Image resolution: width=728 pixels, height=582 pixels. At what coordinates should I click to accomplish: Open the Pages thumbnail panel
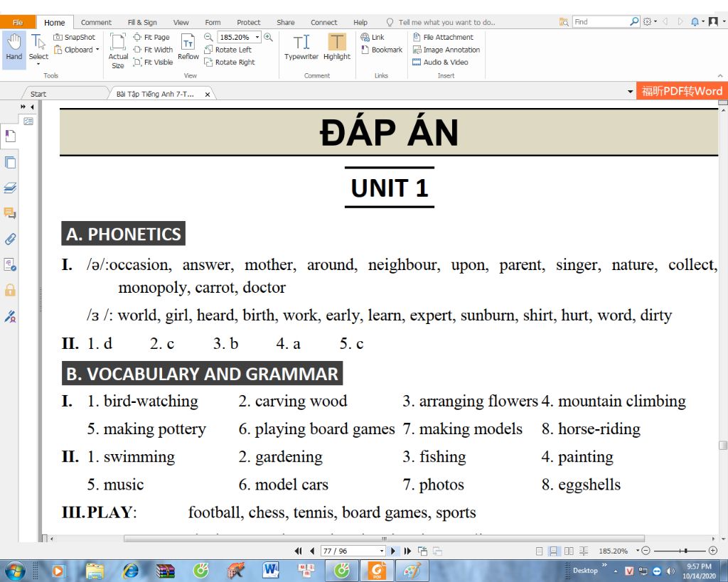pyautogui.click(x=10, y=163)
